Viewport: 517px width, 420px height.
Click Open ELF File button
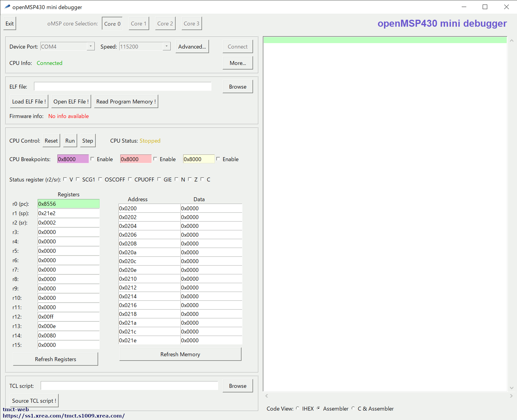click(x=71, y=101)
